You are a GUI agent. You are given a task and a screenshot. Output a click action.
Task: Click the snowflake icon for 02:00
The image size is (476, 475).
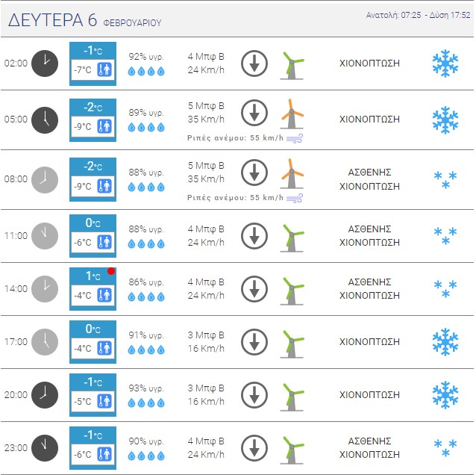point(445,63)
